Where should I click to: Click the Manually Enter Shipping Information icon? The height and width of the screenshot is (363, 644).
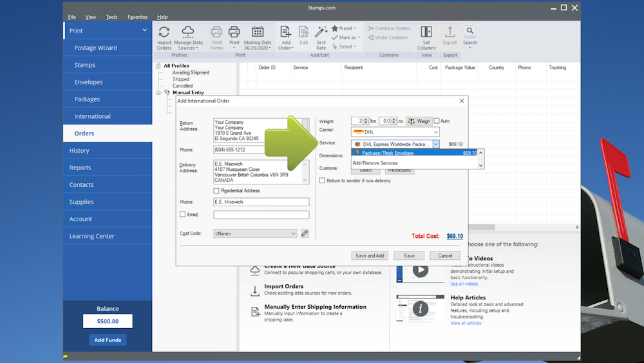point(256,312)
